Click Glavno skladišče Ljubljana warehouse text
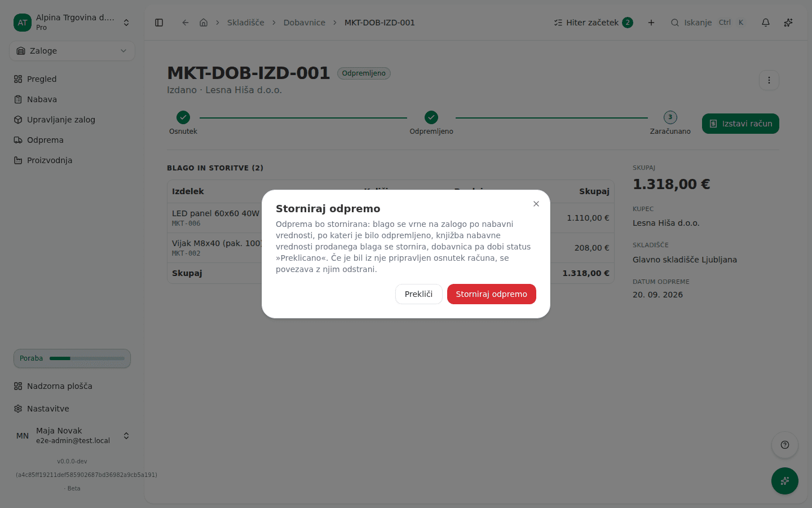The height and width of the screenshot is (508, 812). [685, 260]
